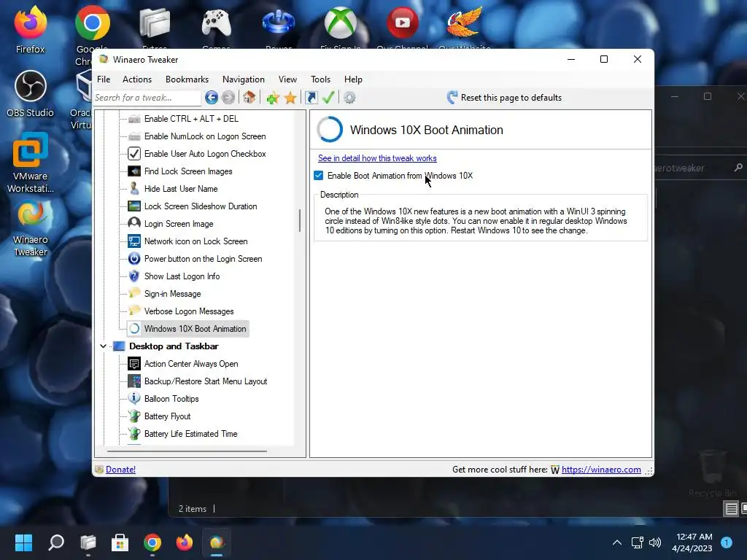The image size is (747, 560).
Task: Click the volume speaker tray icon
Action: [x=655, y=542]
